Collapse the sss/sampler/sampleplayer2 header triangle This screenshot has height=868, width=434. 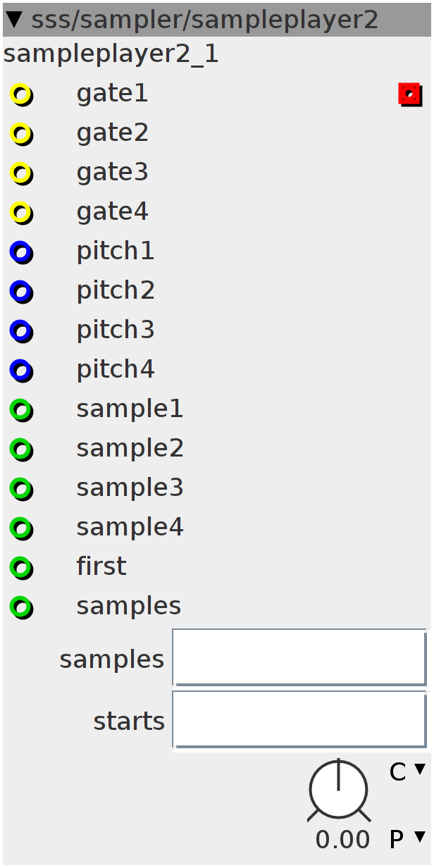[14, 19]
